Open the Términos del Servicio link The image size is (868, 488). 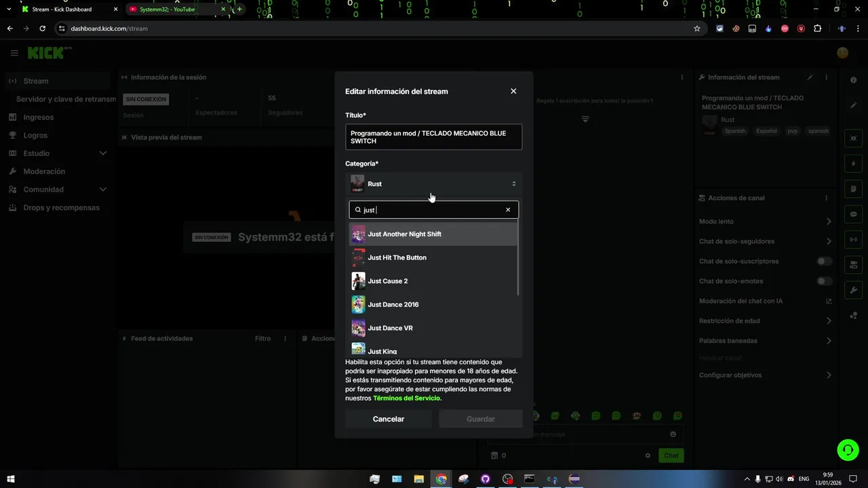(x=406, y=399)
